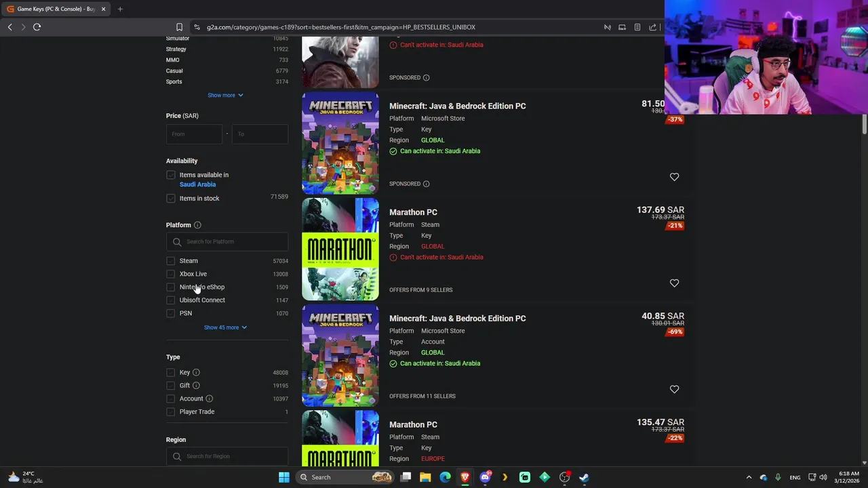Tick PSN platform checkbox
The image size is (868, 488).
coord(171,313)
